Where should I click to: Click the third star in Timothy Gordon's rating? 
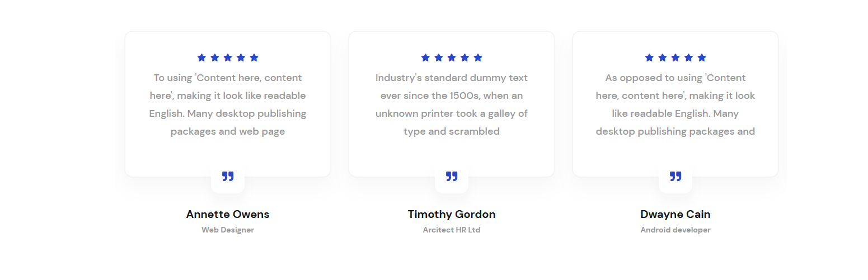[452, 58]
